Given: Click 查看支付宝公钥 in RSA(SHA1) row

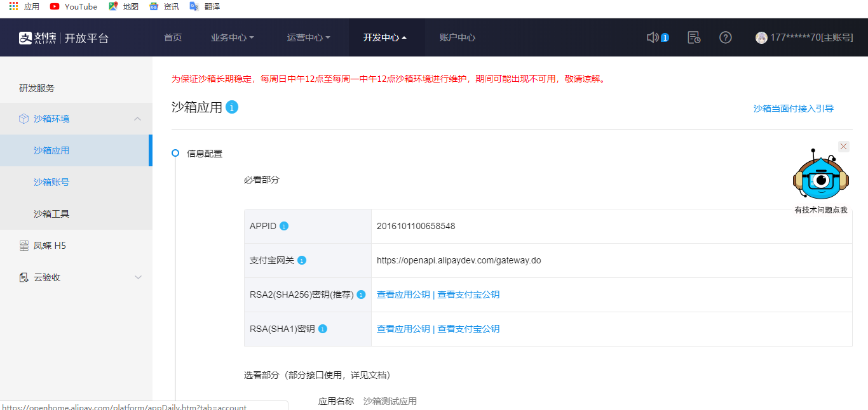Looking at the screenshot, I should click(x=468, y=329).
